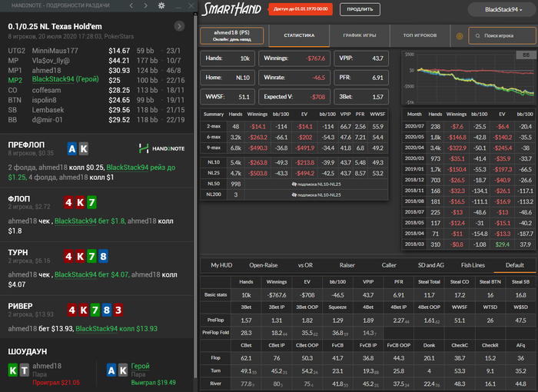
Task: Click the NL10 summary row label
Action: click(x=214, y=162)
